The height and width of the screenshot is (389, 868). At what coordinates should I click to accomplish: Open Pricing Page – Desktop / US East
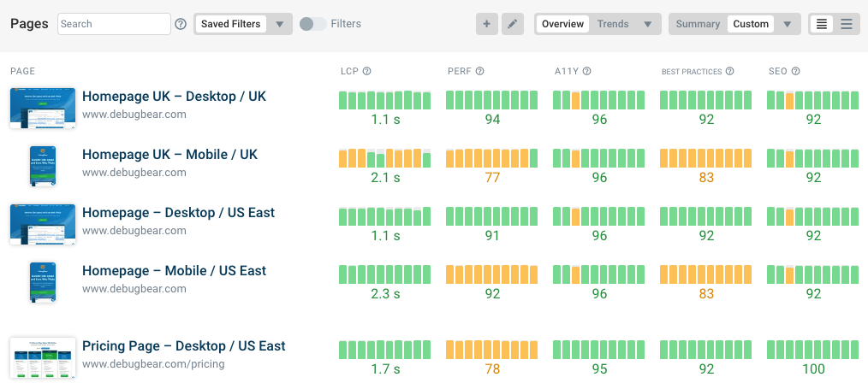coord(183,346)
